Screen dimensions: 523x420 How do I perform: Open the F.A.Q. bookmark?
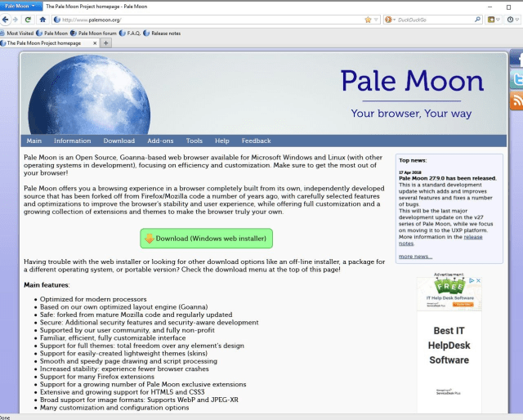[130, 34]
